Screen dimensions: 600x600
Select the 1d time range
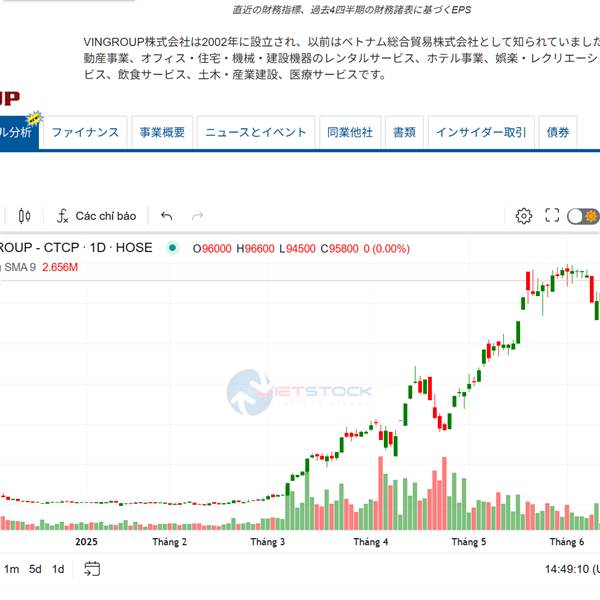(x=58, y=569)
